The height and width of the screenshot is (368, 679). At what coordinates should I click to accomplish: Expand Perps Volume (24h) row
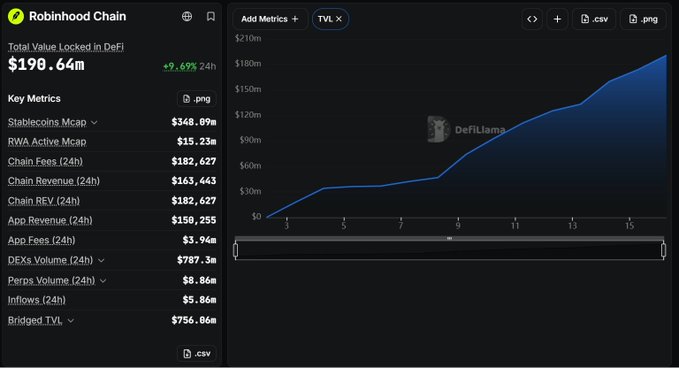(x=103, y=281)
